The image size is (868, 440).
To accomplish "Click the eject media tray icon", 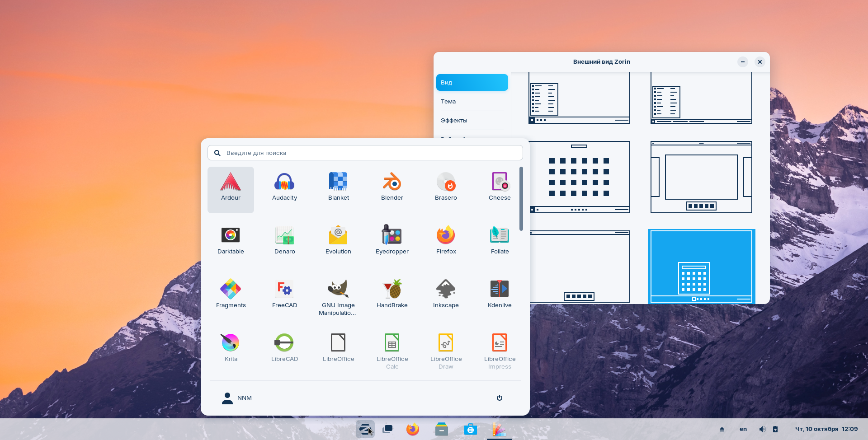I will click(x=722, y=429).
